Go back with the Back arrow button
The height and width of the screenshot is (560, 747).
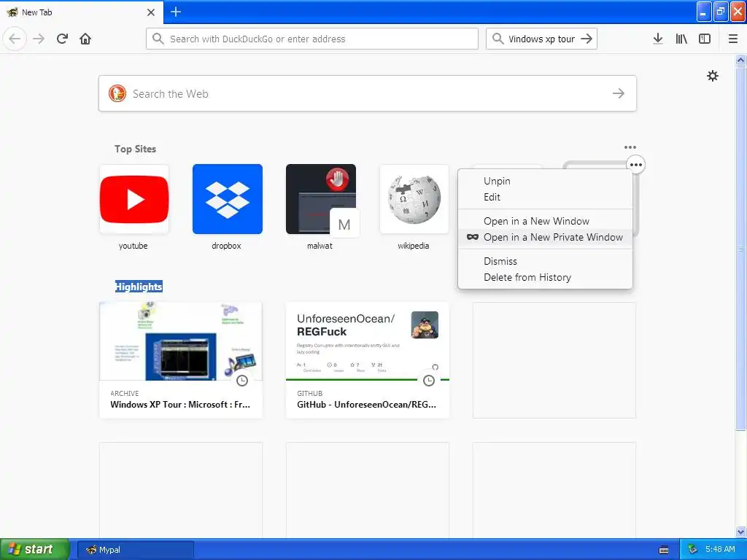[x=15, y=39]
